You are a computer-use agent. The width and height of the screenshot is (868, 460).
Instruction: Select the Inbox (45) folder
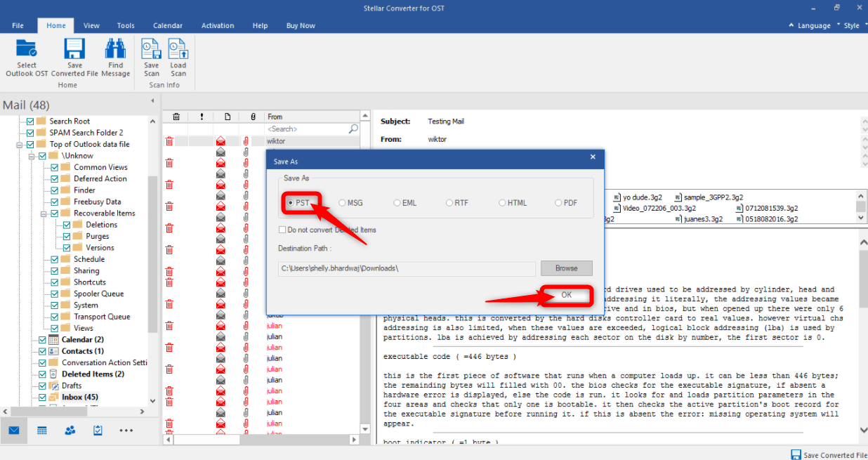click(79, 397)
